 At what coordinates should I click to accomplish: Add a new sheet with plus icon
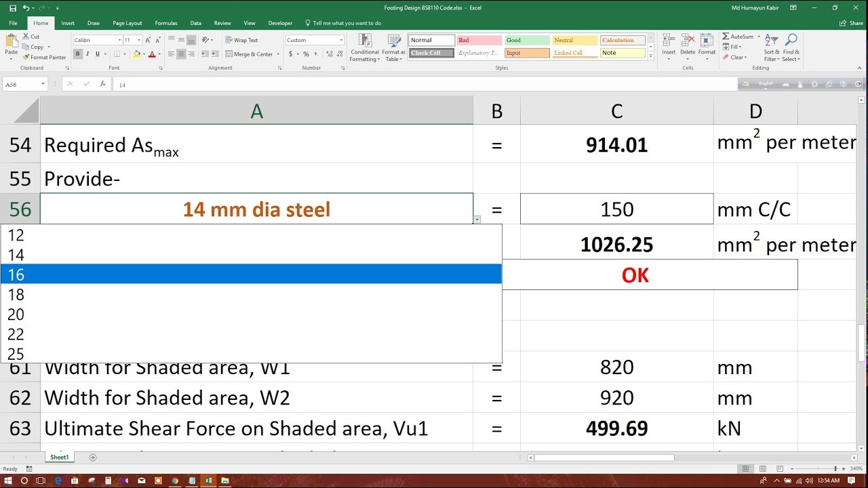[x=93, y=457]
